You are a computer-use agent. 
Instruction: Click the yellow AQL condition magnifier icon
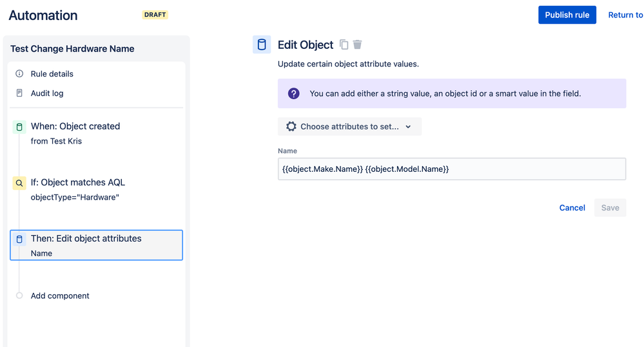(19, 183)
